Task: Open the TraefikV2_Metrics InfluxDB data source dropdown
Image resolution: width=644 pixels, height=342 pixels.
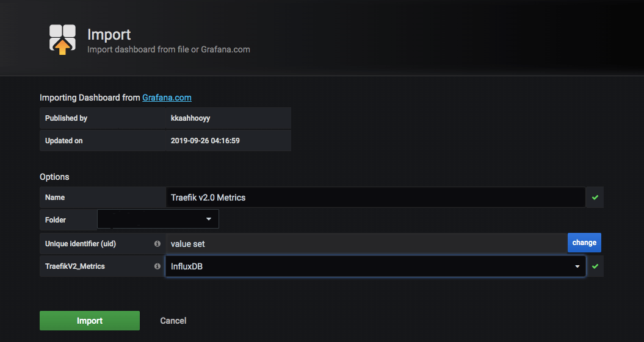Action: 375,266
